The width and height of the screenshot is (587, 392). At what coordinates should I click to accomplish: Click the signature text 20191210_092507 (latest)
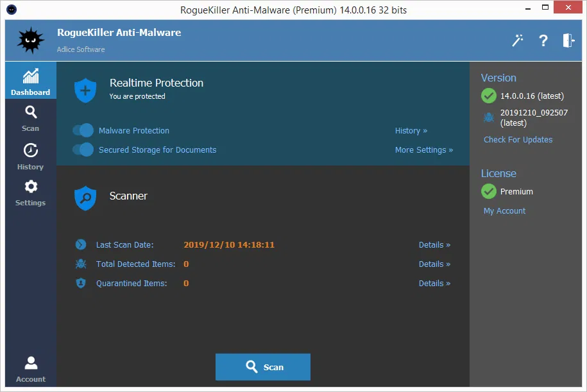[x=534, y=117]
